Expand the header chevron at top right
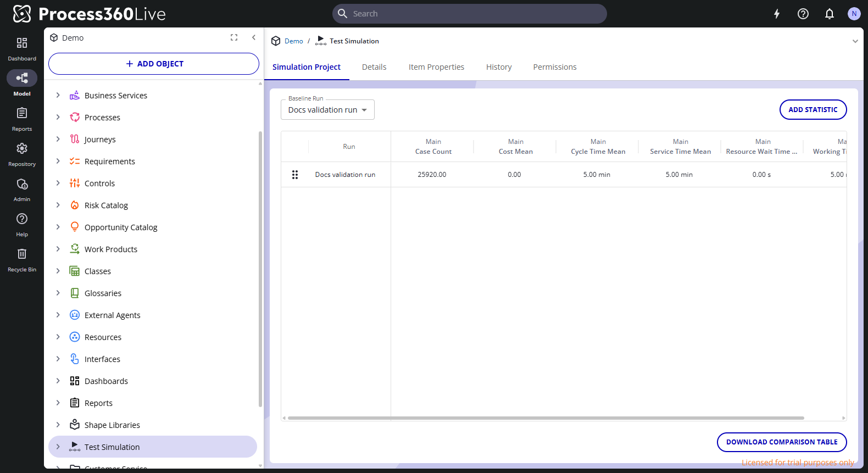Screen dimensions: 868x473 point(855,41)
